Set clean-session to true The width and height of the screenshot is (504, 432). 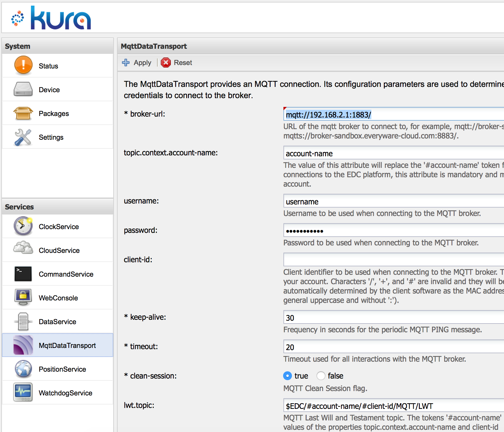(287, 376)
